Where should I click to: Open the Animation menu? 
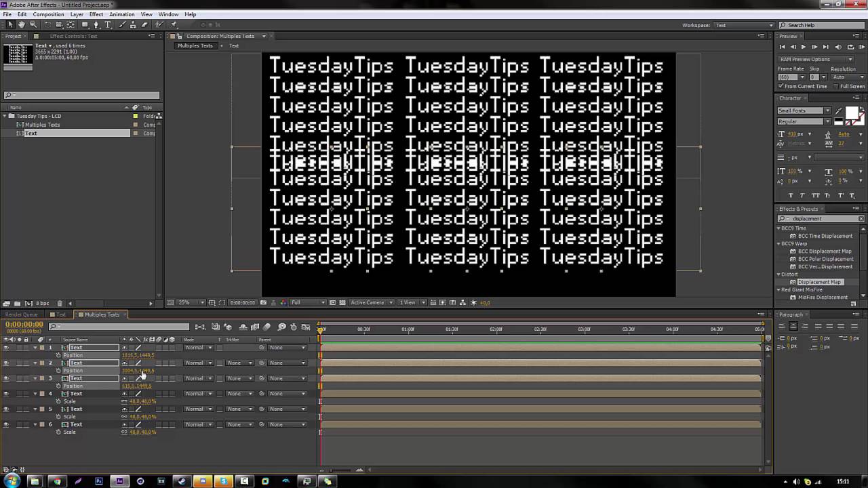122,14
